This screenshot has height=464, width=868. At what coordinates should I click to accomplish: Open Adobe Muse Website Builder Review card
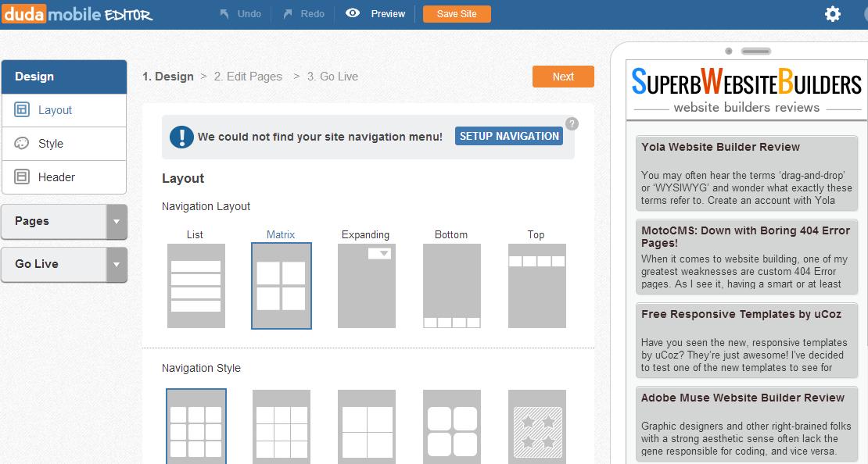click(x=746, y=425)
